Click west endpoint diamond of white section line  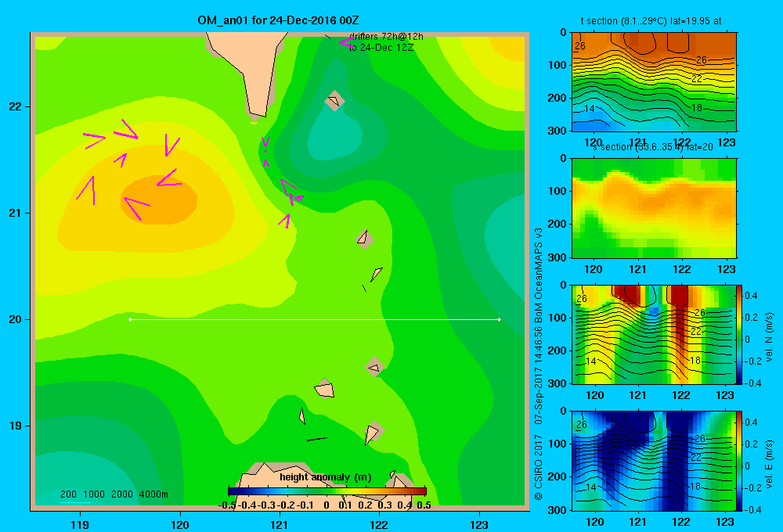pos(130,319)
